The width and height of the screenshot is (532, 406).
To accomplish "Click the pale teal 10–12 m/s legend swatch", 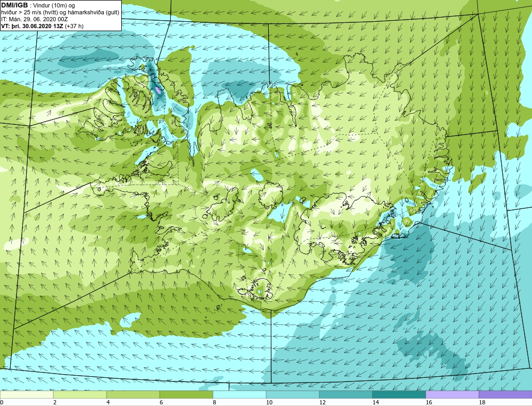I will tap(293, 394).
